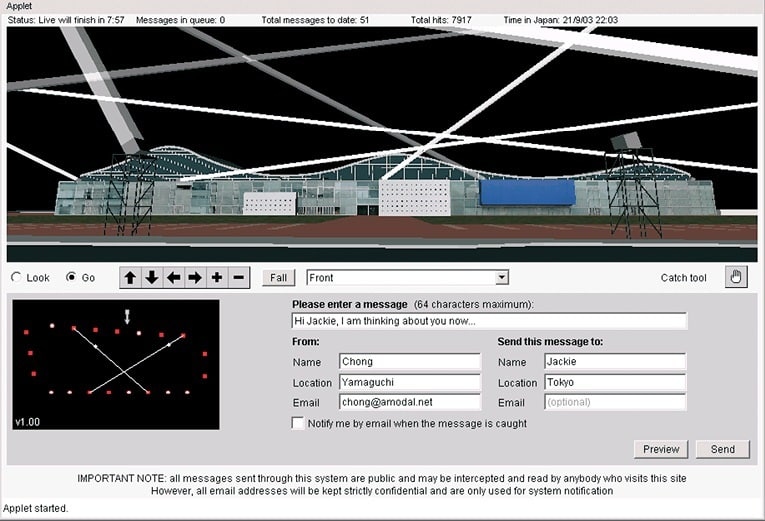Image resolution: width=765 pixels, height=521 pixels.
Task: Click the message text field
Action: (x=489, y=321)
